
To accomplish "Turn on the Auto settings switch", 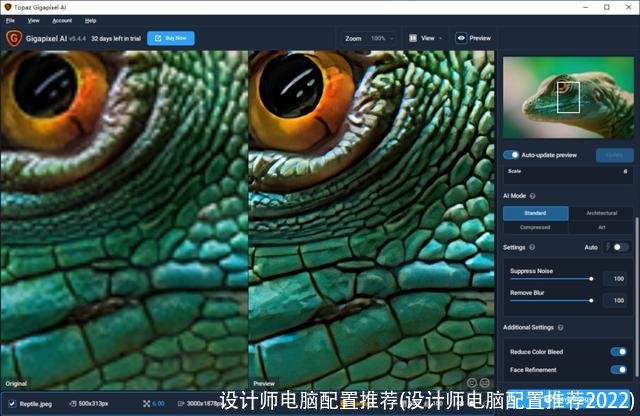I will click(x=620, y=247).
